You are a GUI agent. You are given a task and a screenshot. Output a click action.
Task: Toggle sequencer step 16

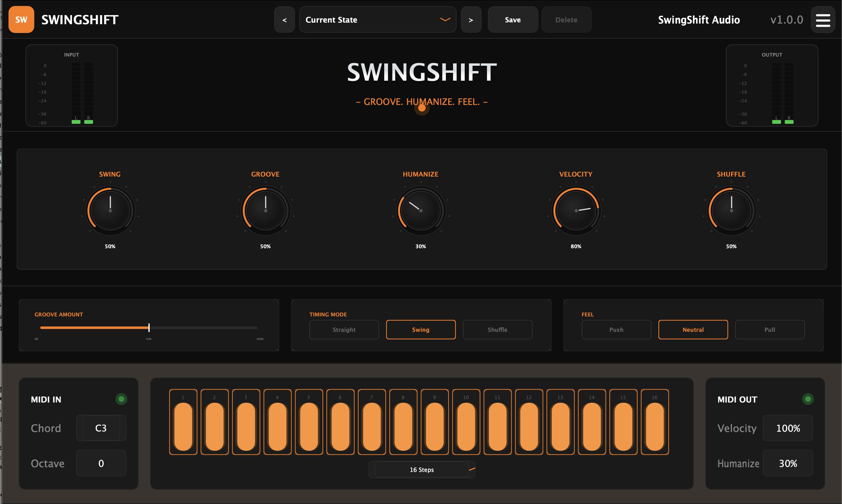point(655,422)
